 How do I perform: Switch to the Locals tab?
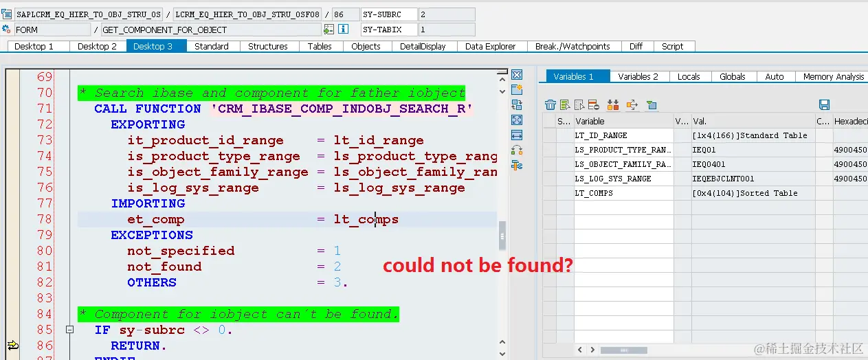tap(689, 76)
